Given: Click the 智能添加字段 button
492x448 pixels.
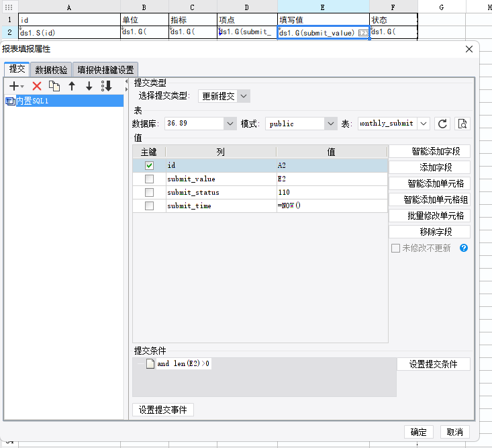Looking at the screenshot, I should [430, 151].
